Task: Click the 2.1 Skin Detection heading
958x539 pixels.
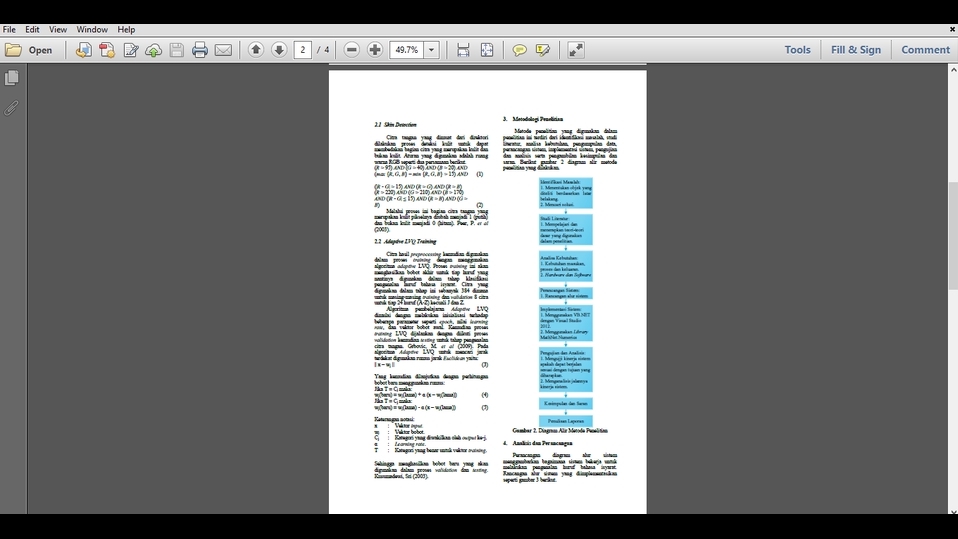Action: coord(395,125)
